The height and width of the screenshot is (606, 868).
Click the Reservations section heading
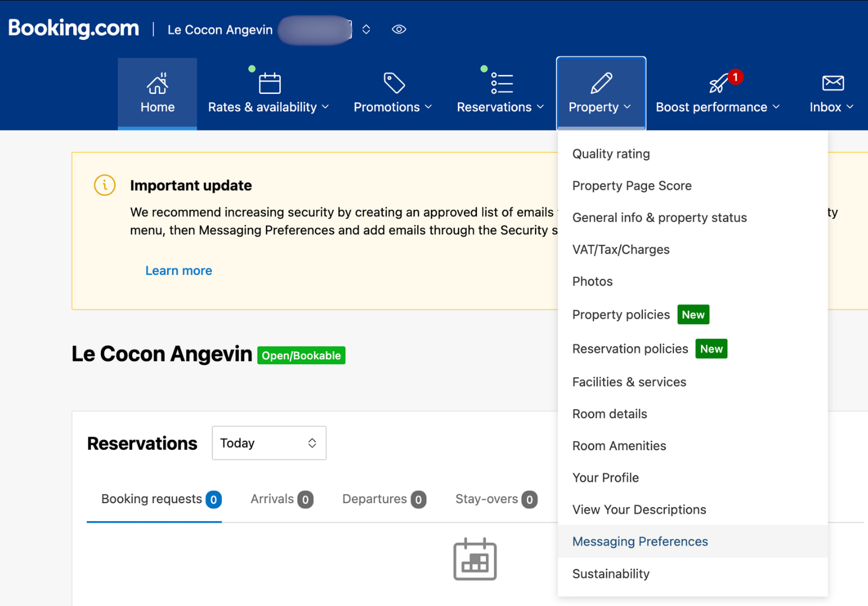click(142, 444)
